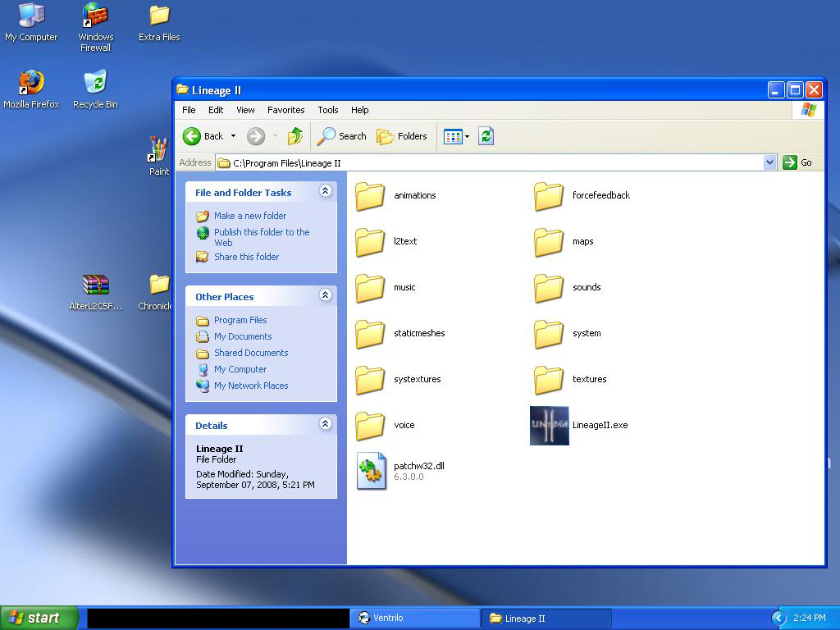This screenshot has height=630, width=840.
Task: Go up one folder level
Action: tap(294, 136)
